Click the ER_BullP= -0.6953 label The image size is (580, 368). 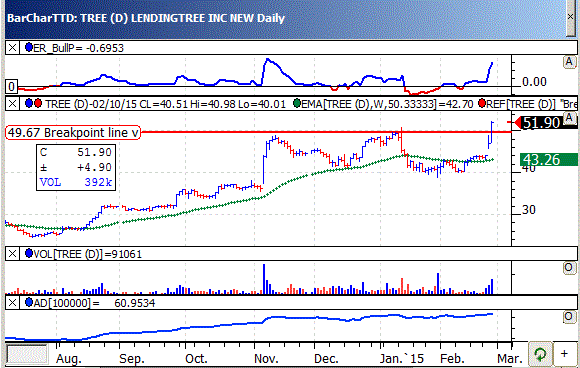(78, 48)
